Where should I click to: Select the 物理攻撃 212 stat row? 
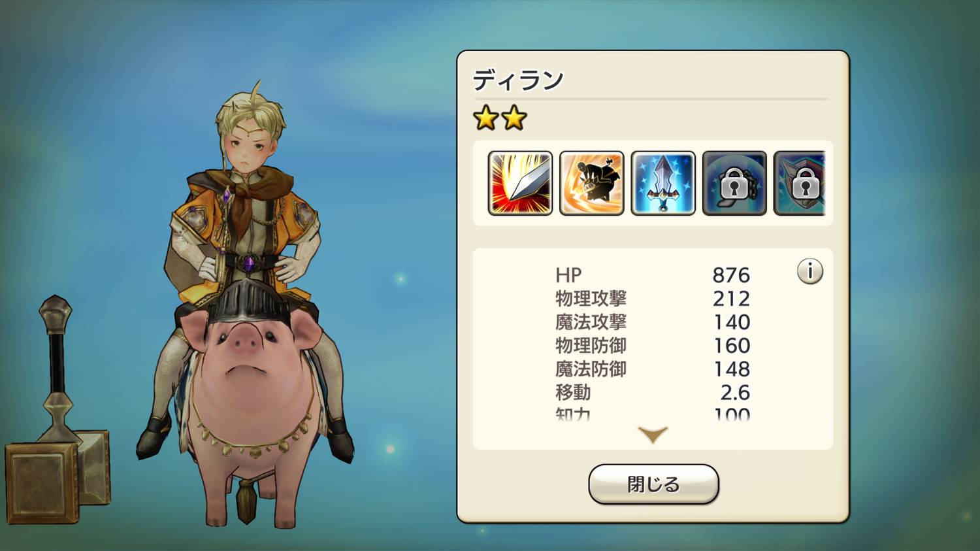point(653,299)
